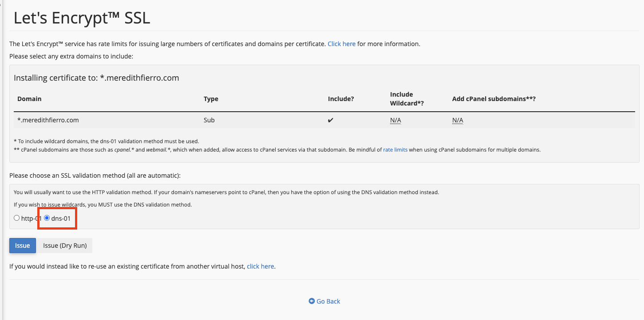Click the Go Back link
The width and height of the screenshot is (644, 320).
(324, 301)
